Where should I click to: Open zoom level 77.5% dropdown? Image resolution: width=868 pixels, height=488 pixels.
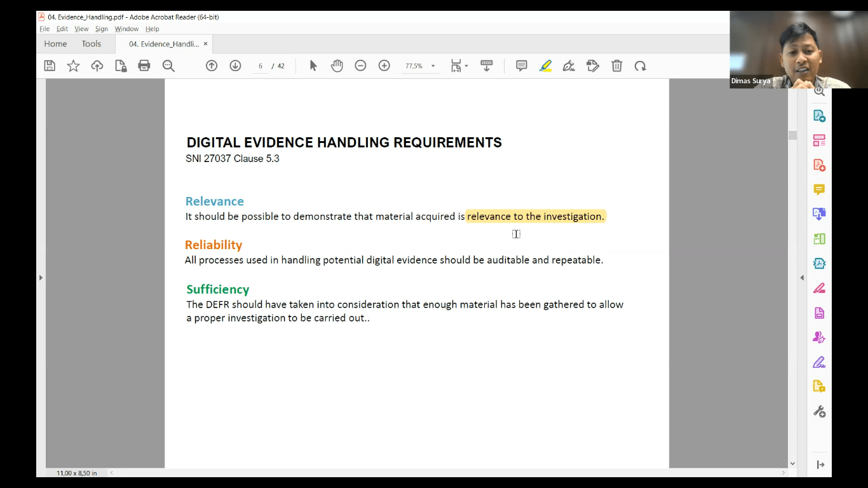pos(433,66)
